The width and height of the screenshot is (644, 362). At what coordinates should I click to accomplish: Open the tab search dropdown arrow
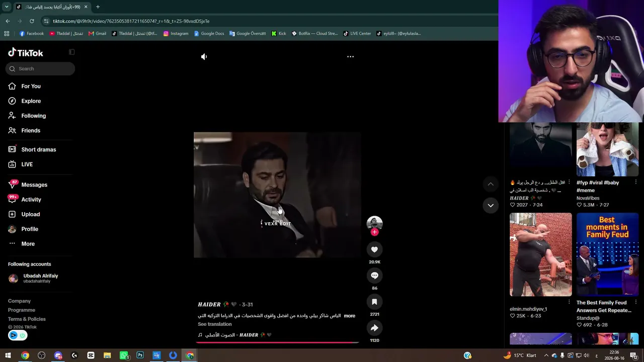(7, 7)
